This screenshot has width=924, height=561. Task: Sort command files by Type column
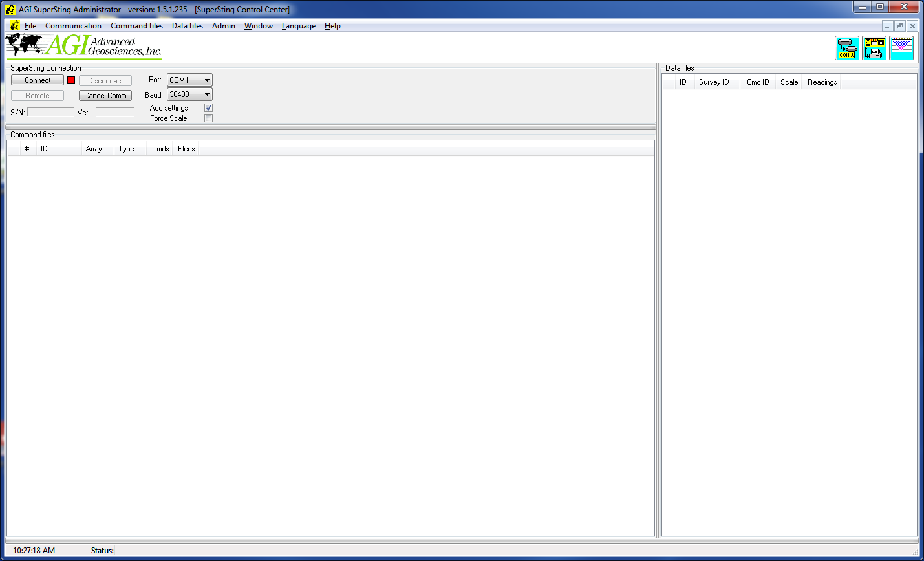click(x=130, y=149)
